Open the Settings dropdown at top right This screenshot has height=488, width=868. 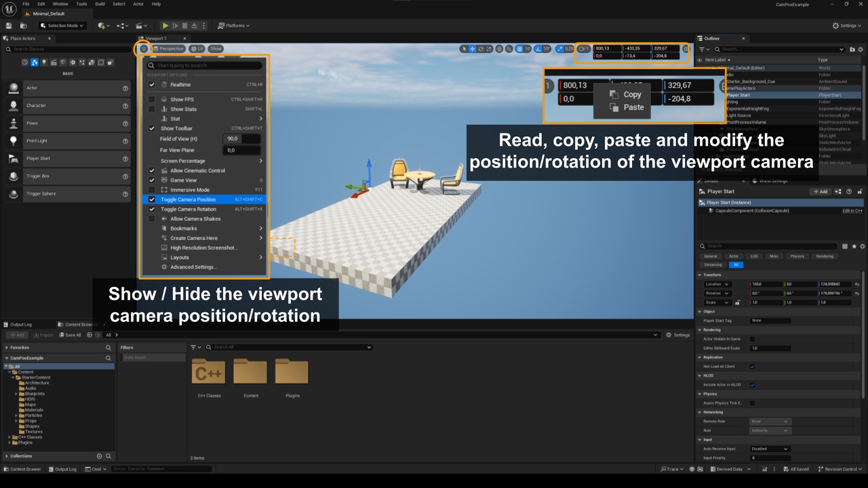click(x=848, y=26)
